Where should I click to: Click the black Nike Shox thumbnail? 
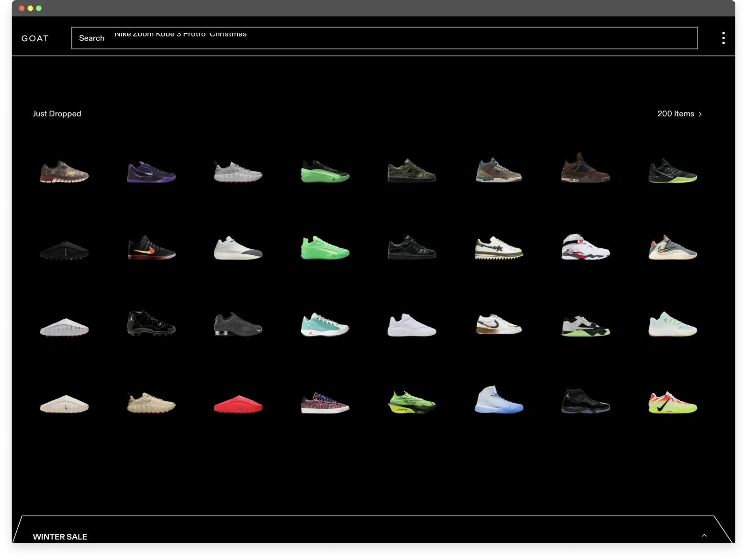238,326
